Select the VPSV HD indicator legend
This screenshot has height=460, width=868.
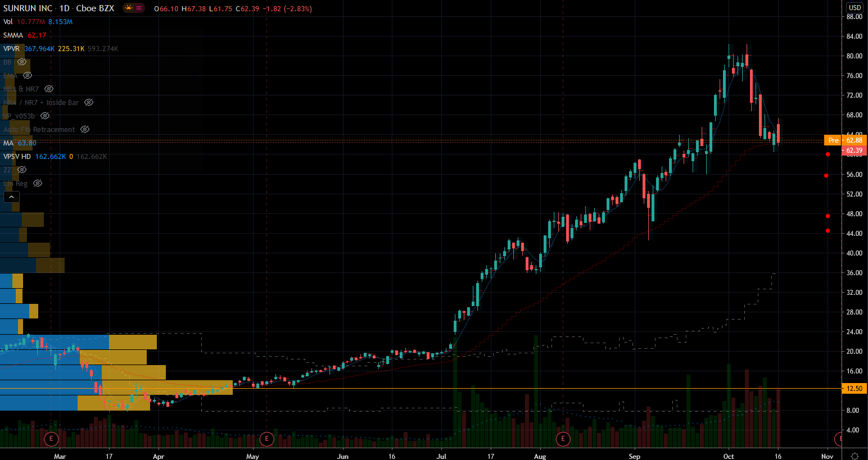coord(17,157)
